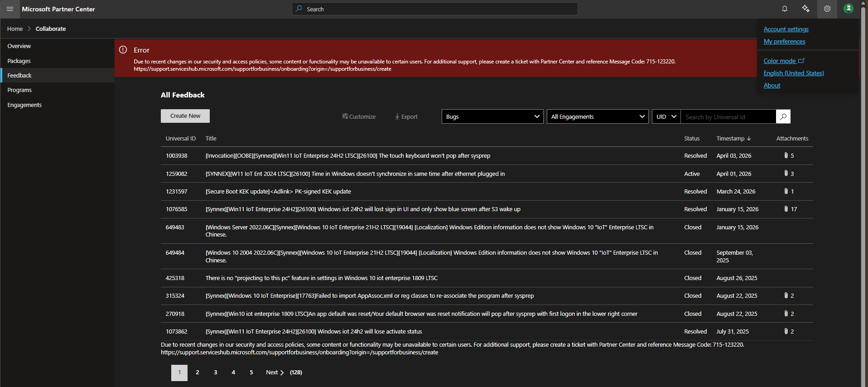Click Universal ID 649484
Screen dimensions: 868x387
(175, 252)
